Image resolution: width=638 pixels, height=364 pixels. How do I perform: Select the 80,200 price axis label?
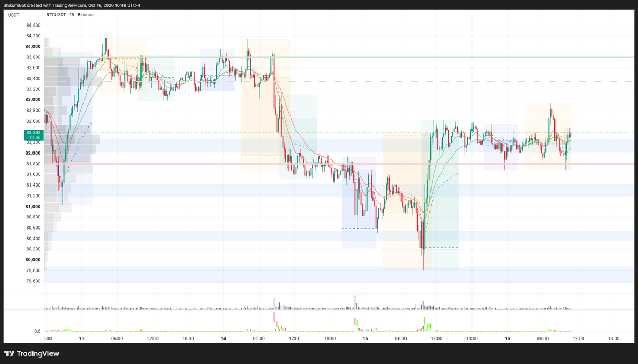[x=33, y=249]
